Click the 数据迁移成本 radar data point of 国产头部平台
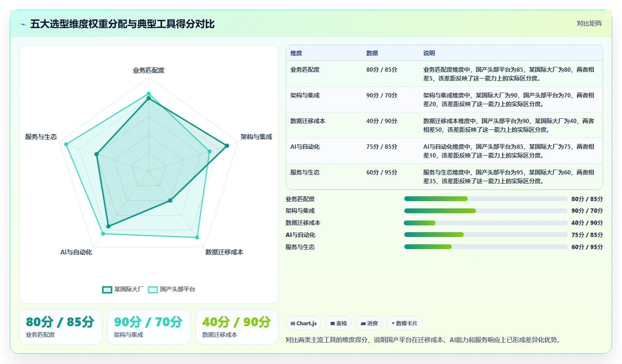Screen dimensions: 622x364 point(197,237)
